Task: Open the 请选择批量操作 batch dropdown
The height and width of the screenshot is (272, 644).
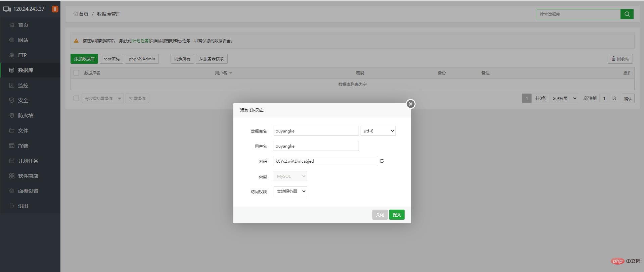Action: 103,98
